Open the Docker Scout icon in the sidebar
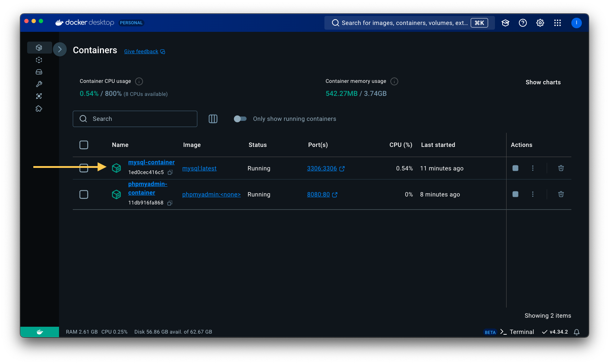This screenshot has width=609, height=364. tap(39, 96)
